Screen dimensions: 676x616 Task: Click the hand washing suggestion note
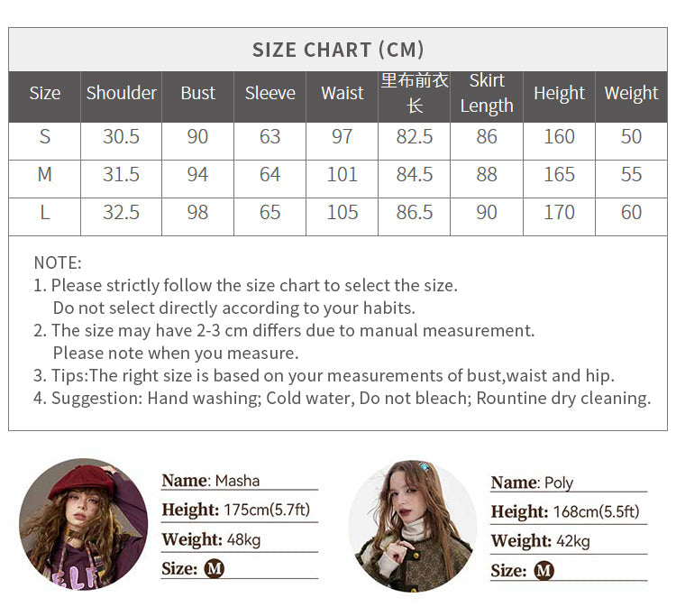coord(343,398)
